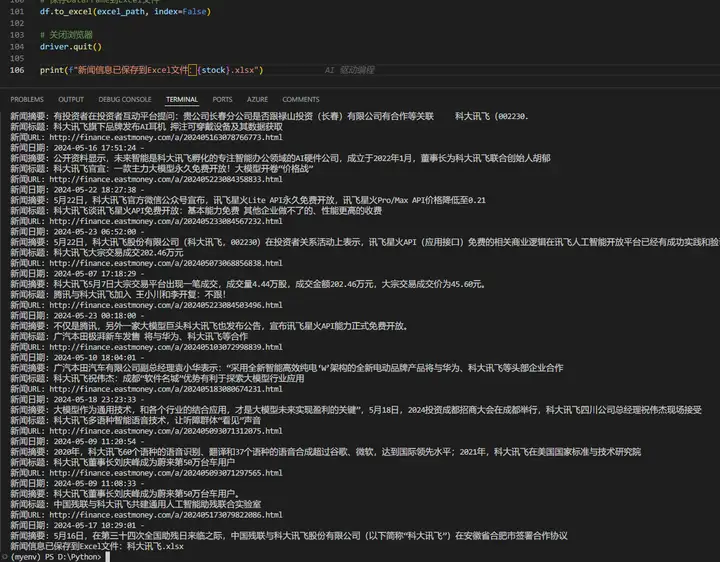Open eastmoney link ending 202405223084358833.html
720x562 pixels.
tap(166, 180)
